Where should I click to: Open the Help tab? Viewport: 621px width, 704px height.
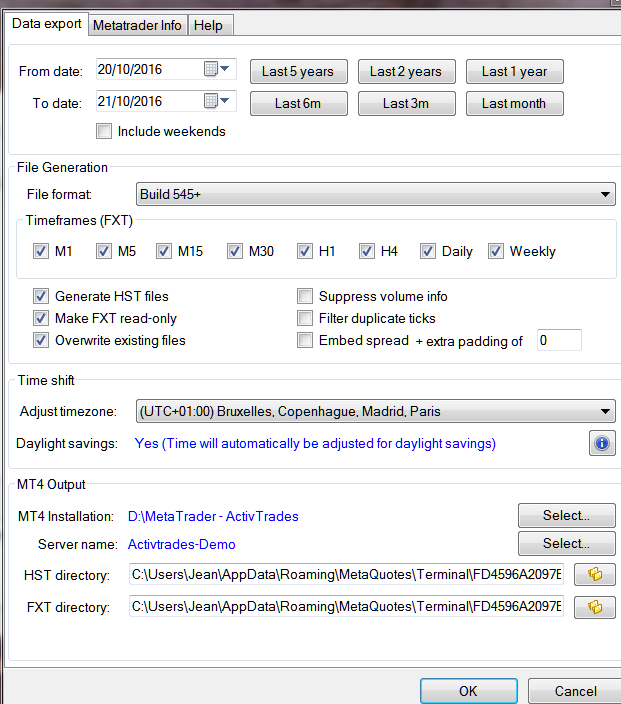(209, 25)
